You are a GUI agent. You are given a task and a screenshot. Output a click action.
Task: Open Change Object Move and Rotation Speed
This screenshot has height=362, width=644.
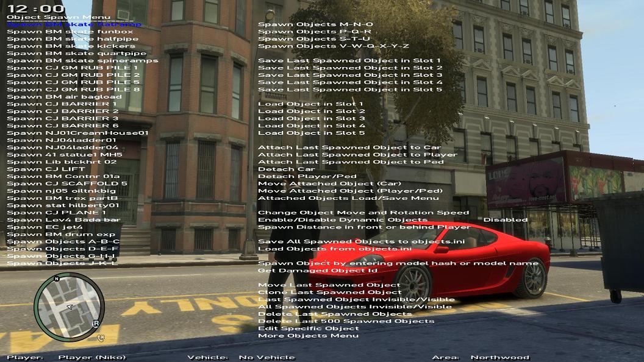(363, 213)
